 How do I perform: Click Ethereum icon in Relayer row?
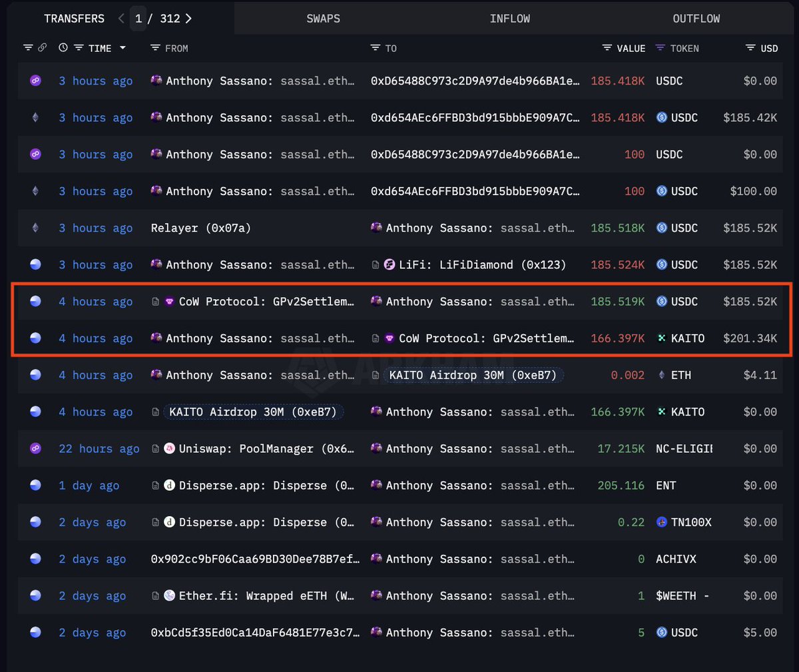tap(35, 228)
